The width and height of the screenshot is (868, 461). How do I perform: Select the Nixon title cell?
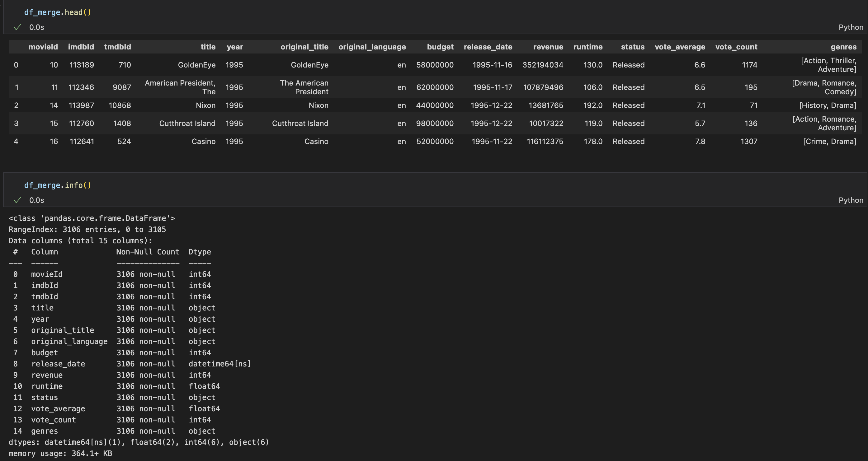[205, 105]
